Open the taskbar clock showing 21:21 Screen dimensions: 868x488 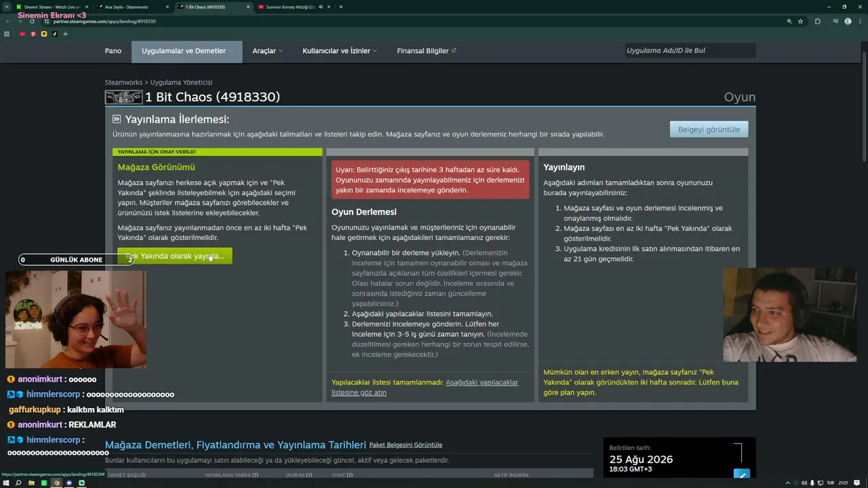pyautogui.click(x=844, y=483)
